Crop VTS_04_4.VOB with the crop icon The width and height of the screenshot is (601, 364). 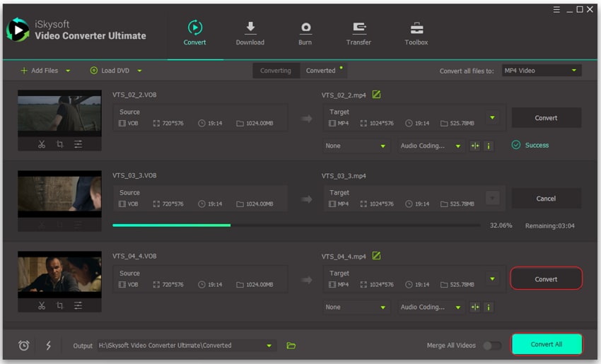(x=60, y=305)
